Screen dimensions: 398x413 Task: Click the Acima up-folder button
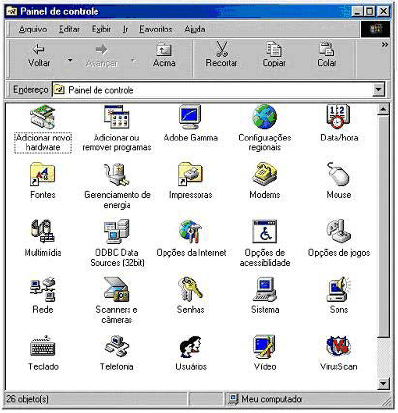tap(164, 56)
